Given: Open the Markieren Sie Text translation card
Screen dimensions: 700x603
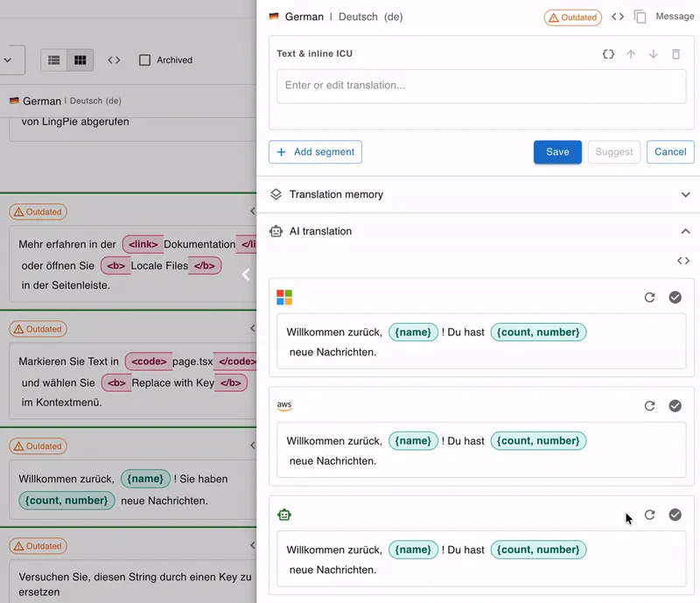Looking at the screenshot, I should click(x=133, y=381).
